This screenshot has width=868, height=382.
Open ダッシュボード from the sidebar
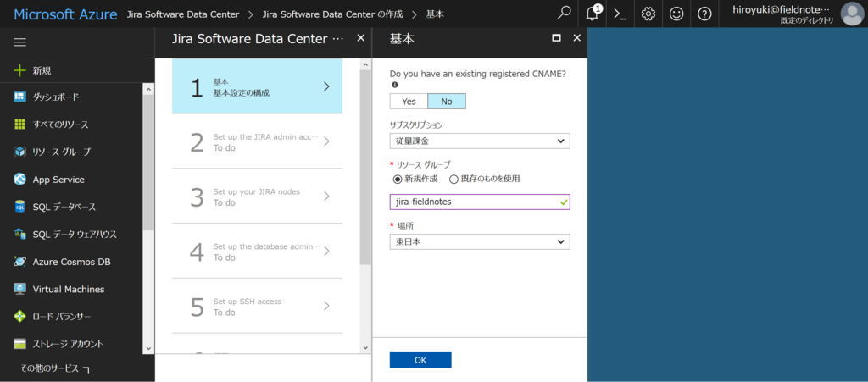click(71, 97)
